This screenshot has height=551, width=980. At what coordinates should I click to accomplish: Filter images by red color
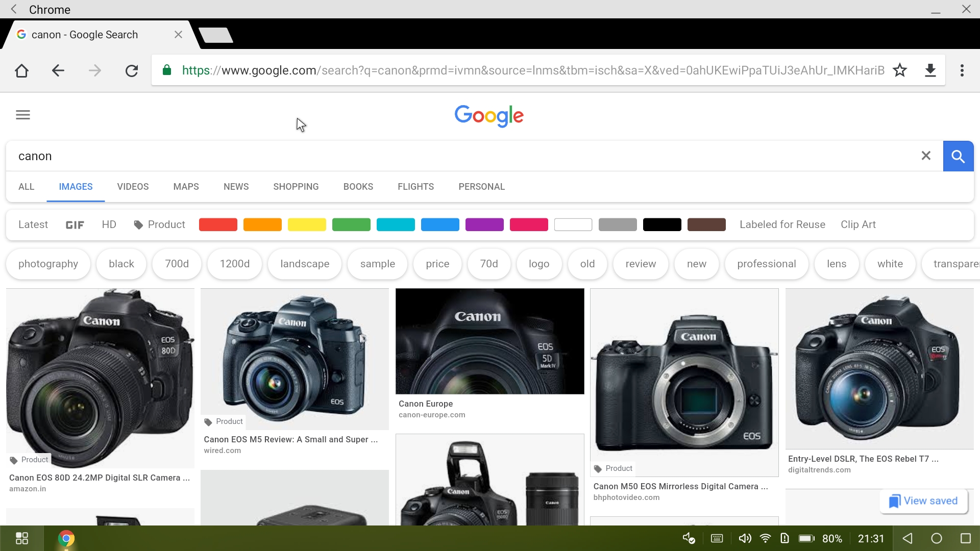(x=218, y=224)
